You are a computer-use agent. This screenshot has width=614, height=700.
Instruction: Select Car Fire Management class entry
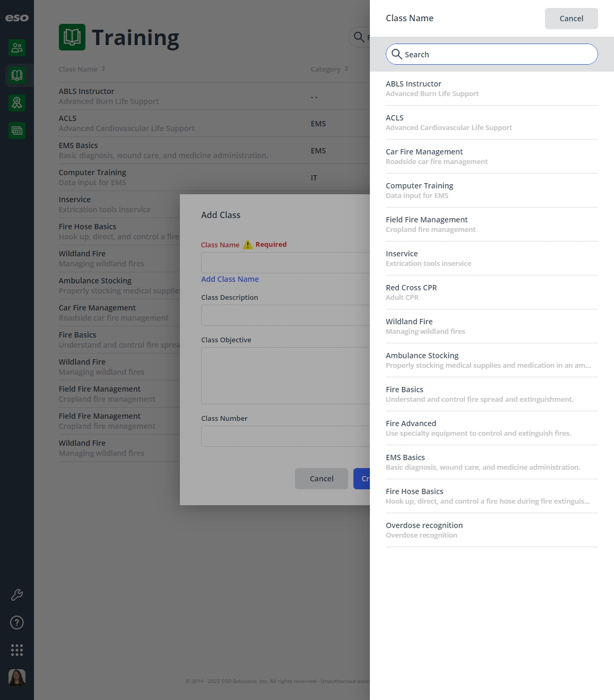point(492,157)
